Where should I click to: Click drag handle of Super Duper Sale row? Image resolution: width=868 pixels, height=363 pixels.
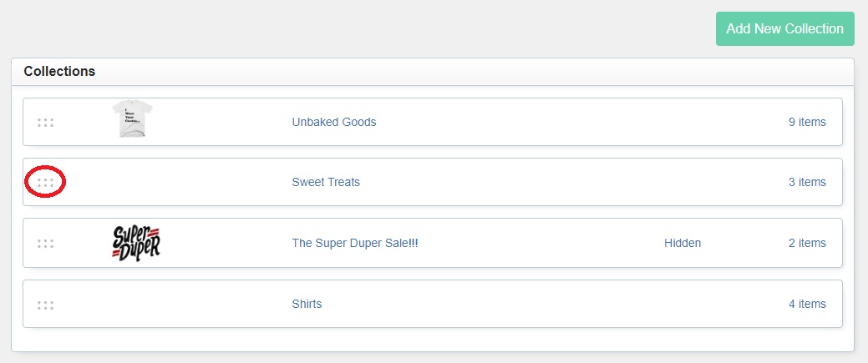pyautogui.click(x=45, y=243)
